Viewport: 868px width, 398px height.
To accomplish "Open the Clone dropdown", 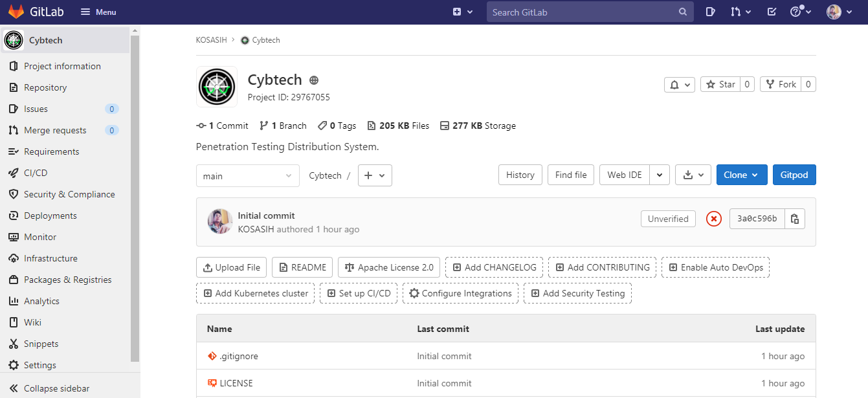I will pyautogui.click(x=742, y=175).
